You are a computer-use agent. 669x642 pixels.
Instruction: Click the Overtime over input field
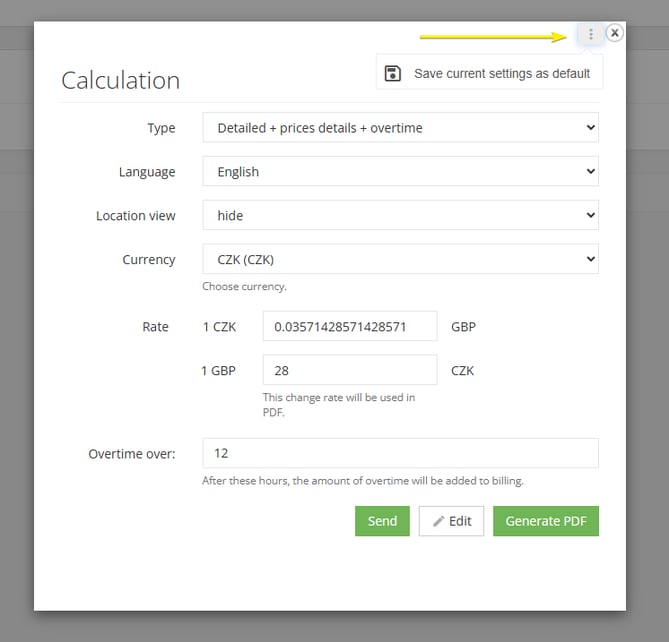coord(401,453)
